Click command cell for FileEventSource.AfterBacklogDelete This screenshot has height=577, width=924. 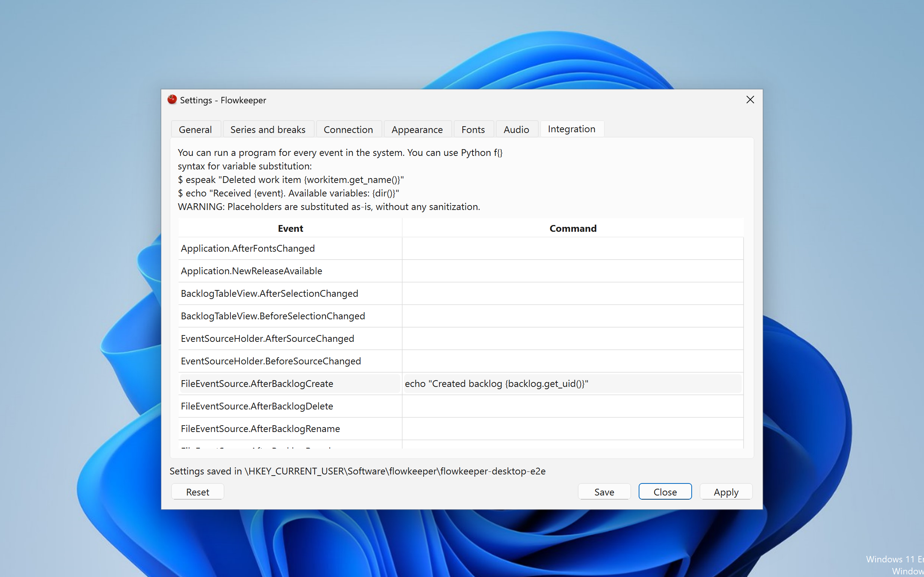pos(573,406)
